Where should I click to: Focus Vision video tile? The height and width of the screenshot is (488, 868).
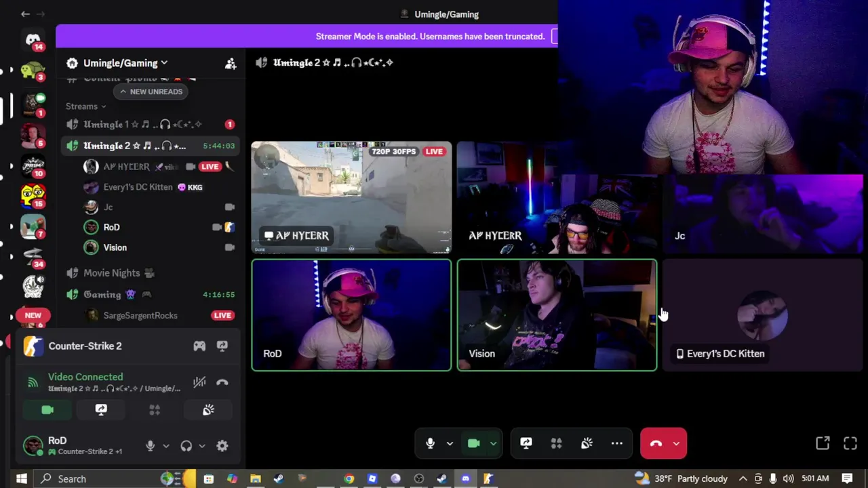(x=557, y=315)
